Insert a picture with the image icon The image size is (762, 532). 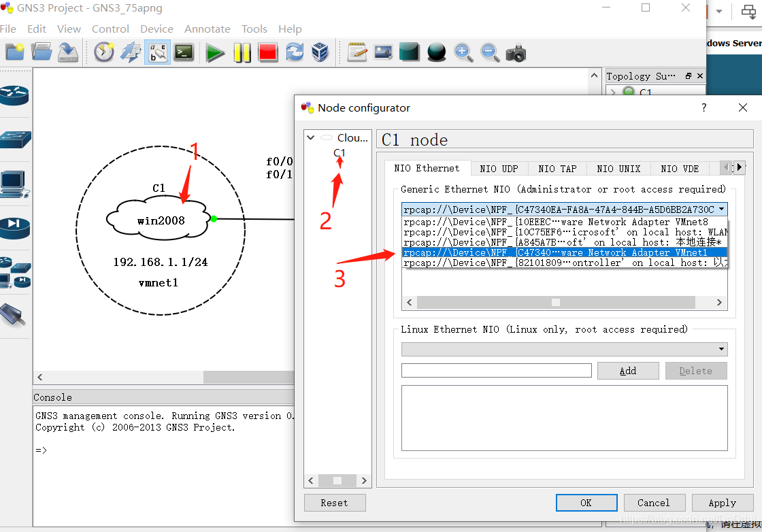tap(383, 52)
